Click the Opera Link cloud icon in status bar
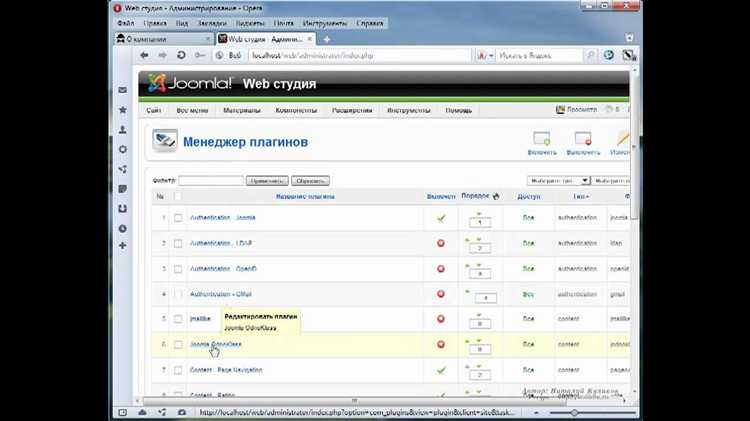 pyautogui.click(x=143, y=412)
